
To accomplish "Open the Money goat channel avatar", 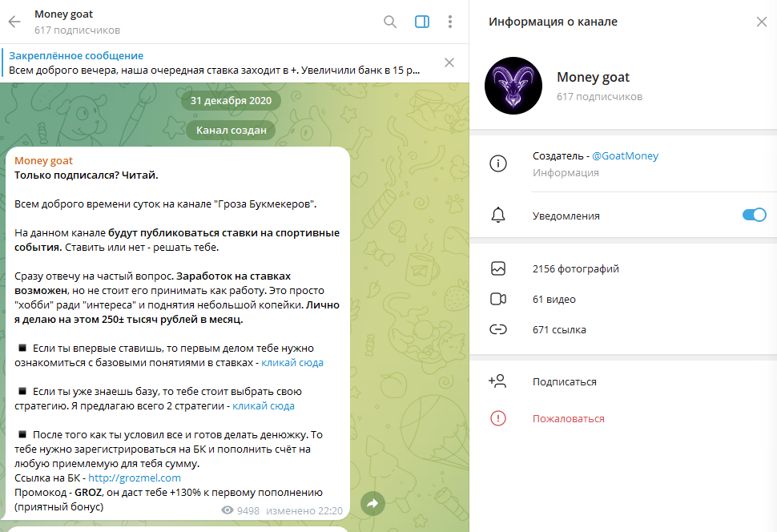I will click(513, 86).
